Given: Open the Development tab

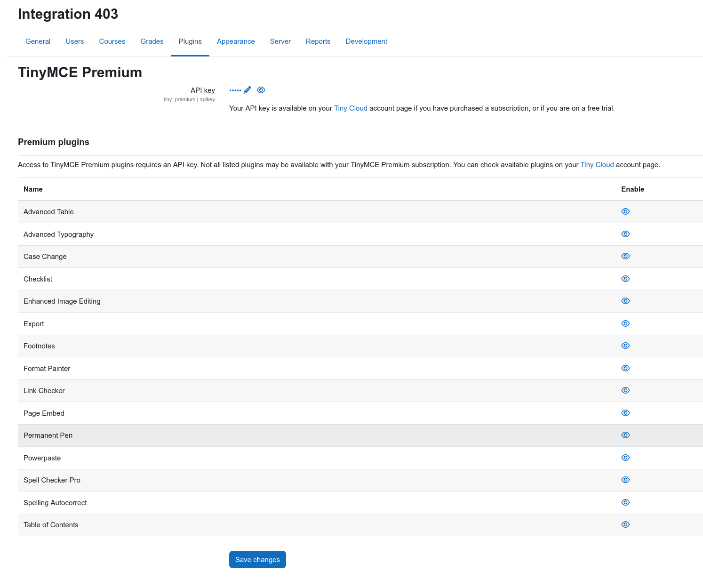Looking at the screenshot, I should pyautogui.click(x=367, y=41).
